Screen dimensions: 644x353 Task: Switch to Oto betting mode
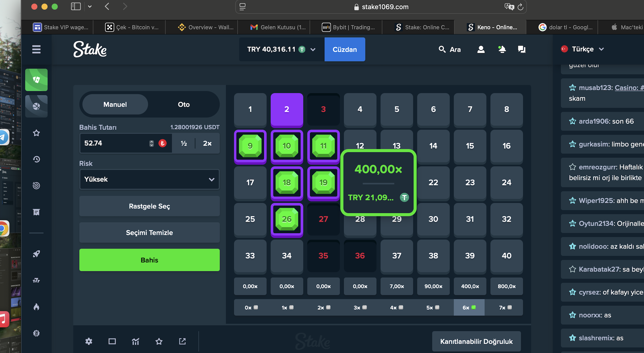[184, 104]
